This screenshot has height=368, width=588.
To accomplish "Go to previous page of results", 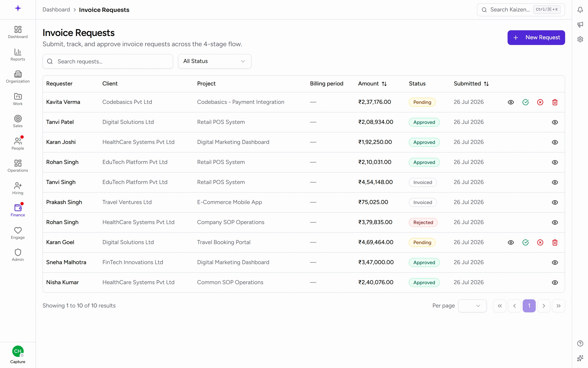I will pos(514,306).
